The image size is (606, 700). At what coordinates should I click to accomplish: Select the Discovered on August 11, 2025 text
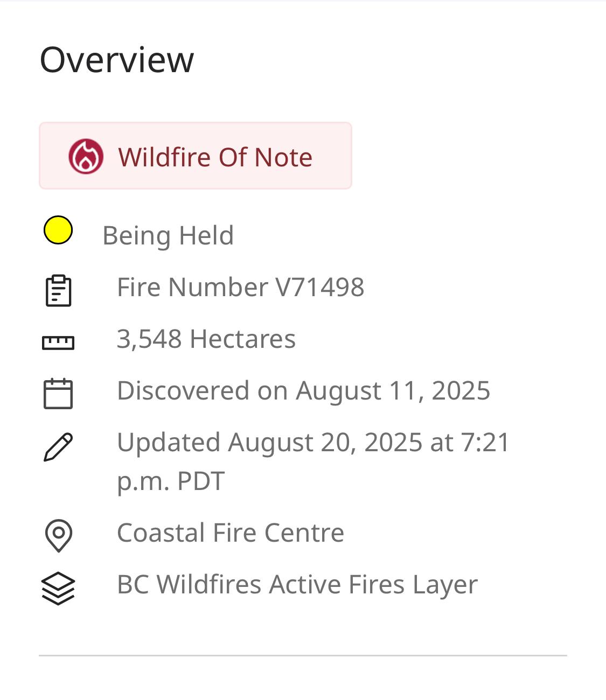[x=303, y=391]
